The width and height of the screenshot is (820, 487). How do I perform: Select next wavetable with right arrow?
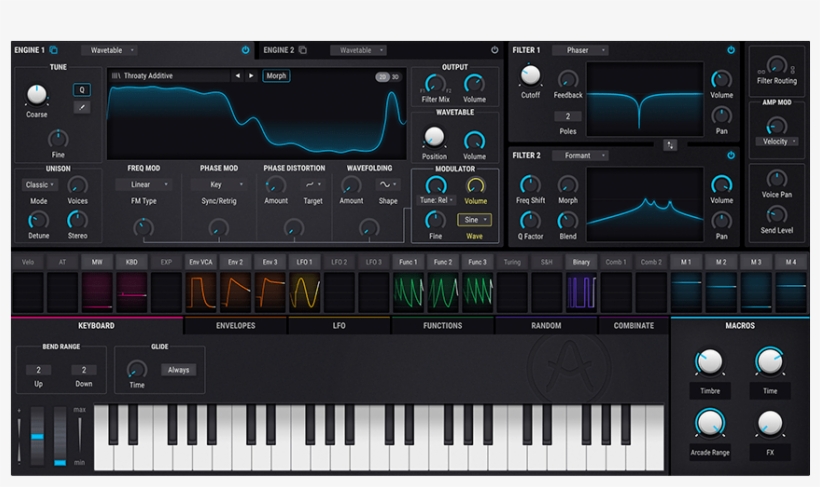click(250, 76)
